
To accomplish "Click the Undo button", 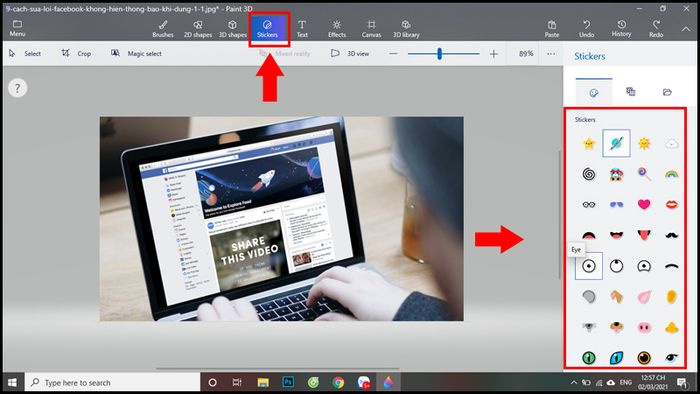I will 587,29.
